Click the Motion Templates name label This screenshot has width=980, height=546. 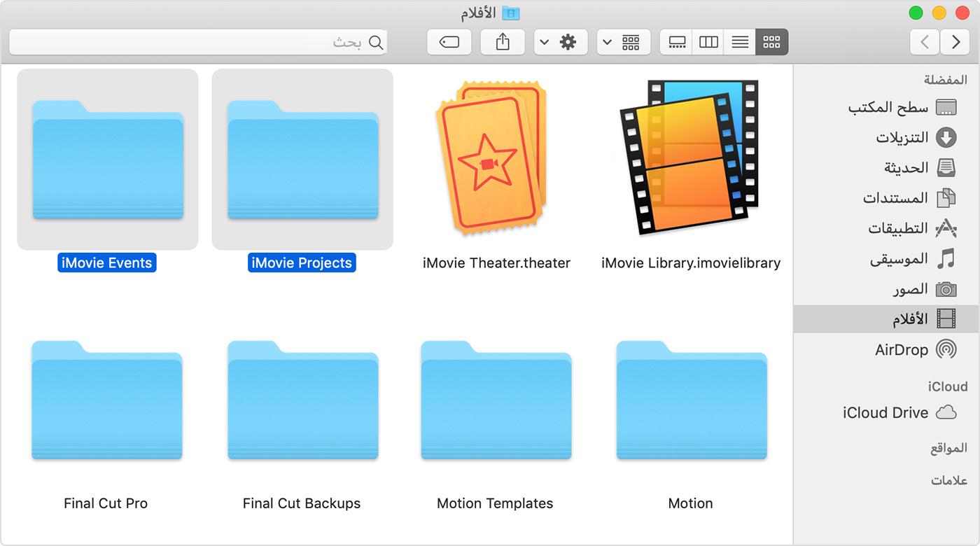pyautogui.click(x=495, y=503)
